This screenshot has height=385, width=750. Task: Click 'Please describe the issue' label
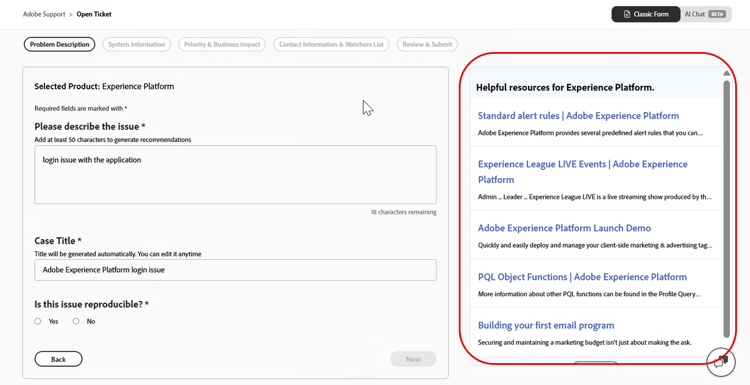click(x=90, y=126)
